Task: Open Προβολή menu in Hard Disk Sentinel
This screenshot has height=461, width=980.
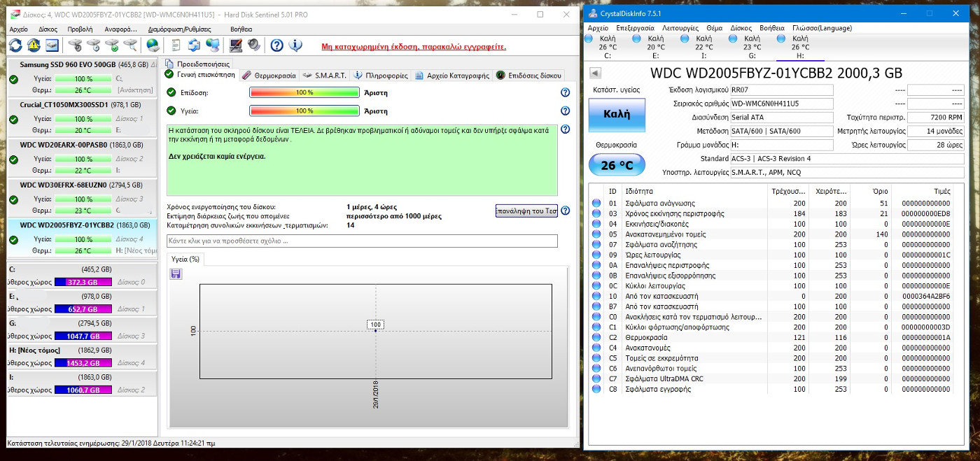Action: (x=80, y=29)
